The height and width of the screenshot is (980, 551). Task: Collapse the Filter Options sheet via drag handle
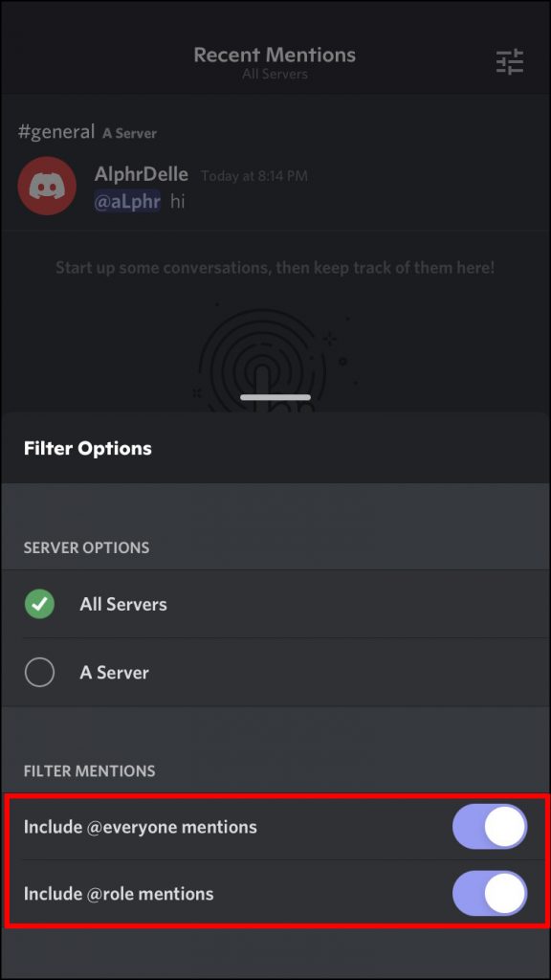(x=275, y=396)
